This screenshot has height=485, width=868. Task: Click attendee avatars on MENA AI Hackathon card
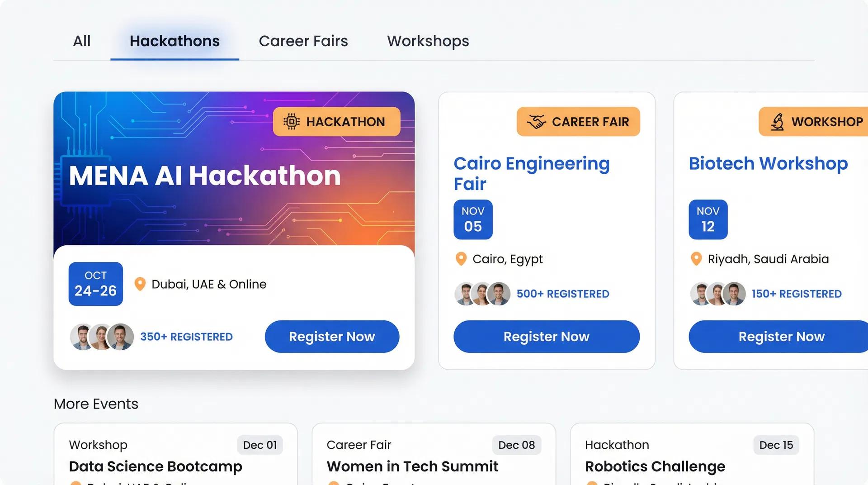pyautogui.click(x=102, y=337)
